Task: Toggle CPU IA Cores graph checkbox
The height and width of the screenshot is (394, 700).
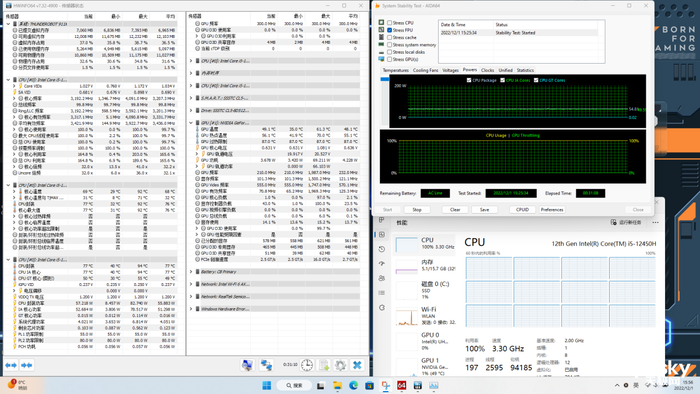Action: coord(502,80)
